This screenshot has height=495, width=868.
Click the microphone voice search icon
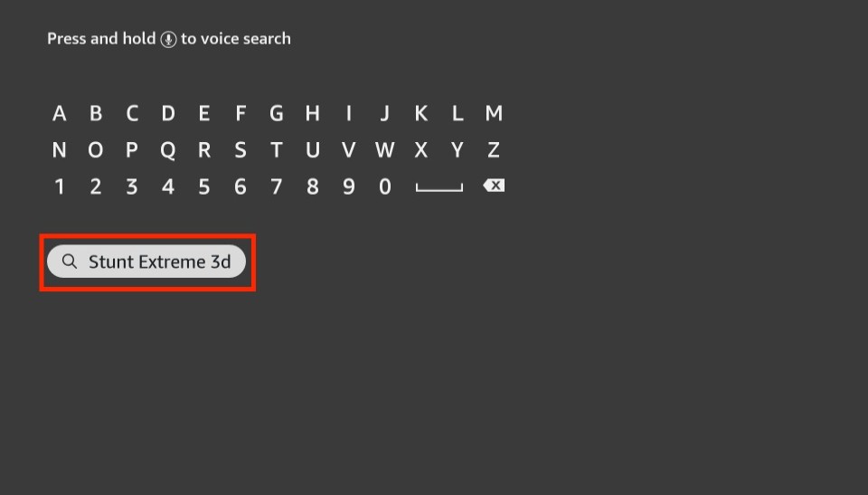click(168, 39)
